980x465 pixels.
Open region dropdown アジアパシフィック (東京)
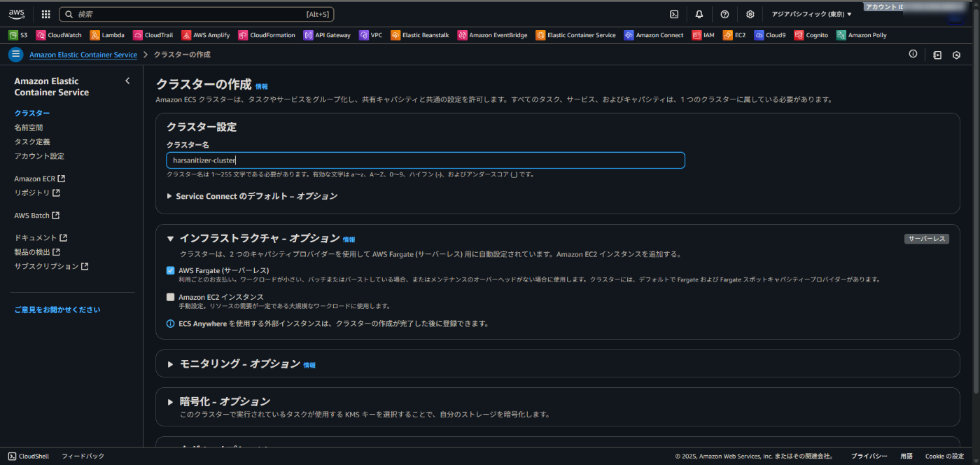click(x=811, y=14)
